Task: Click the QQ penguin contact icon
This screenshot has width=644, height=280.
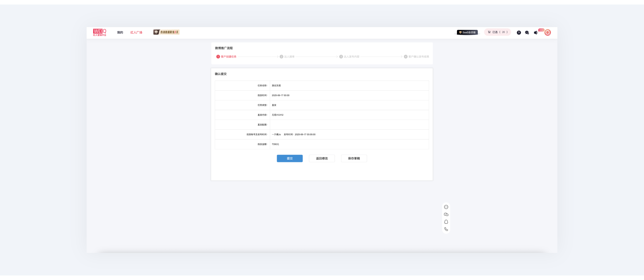Action: tap(446, 222)
